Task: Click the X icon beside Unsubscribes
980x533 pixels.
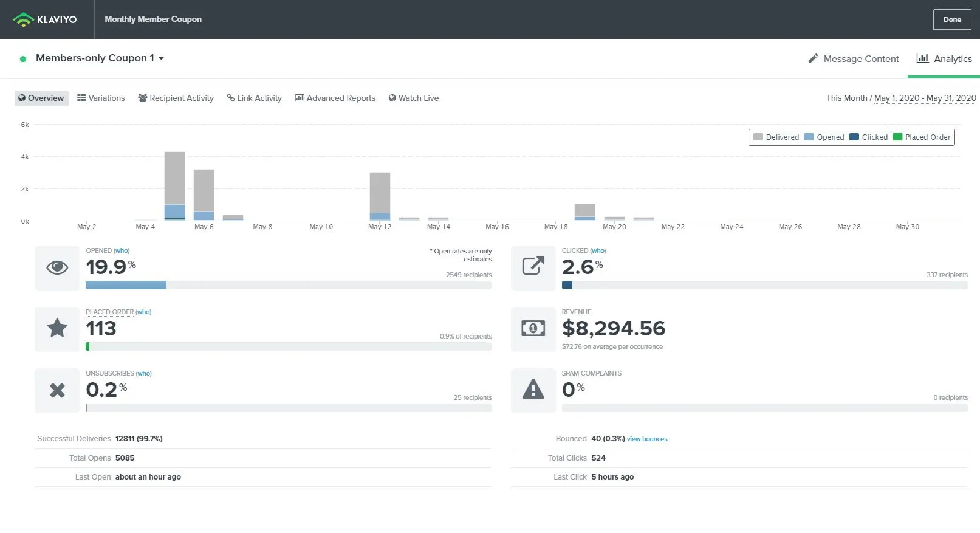Action: pyautogui.click(x=57, y=390)
